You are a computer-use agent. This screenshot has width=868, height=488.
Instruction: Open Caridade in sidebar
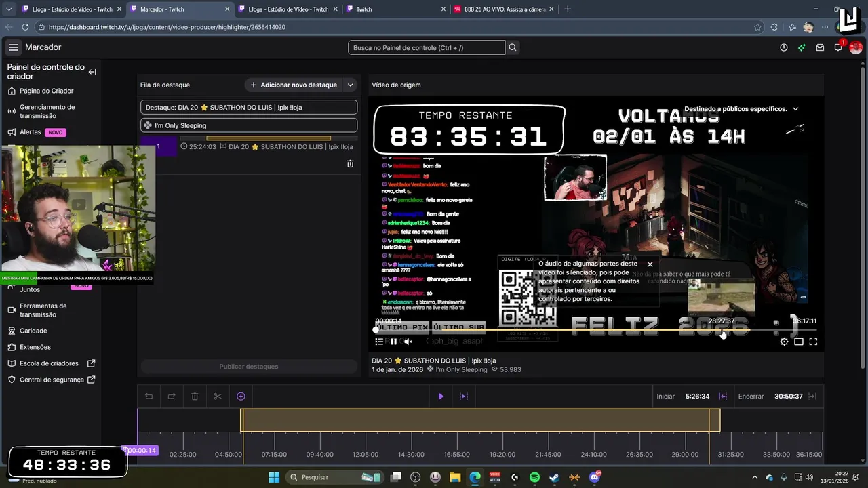[x=33, y=331]
